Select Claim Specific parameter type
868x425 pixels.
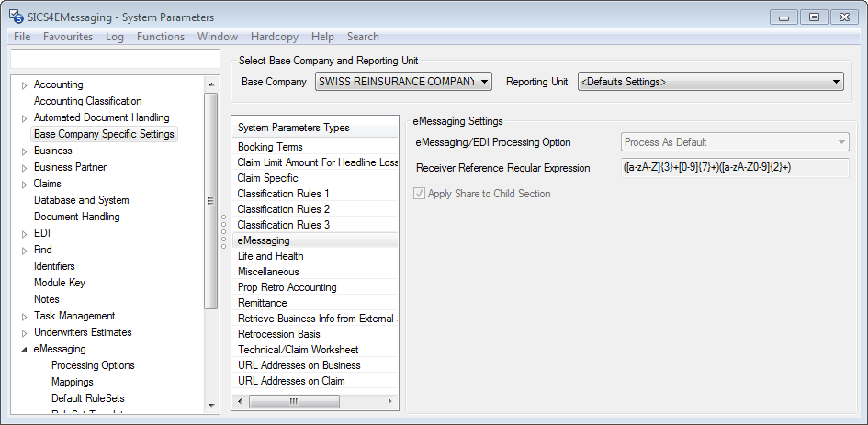point(314,178)
